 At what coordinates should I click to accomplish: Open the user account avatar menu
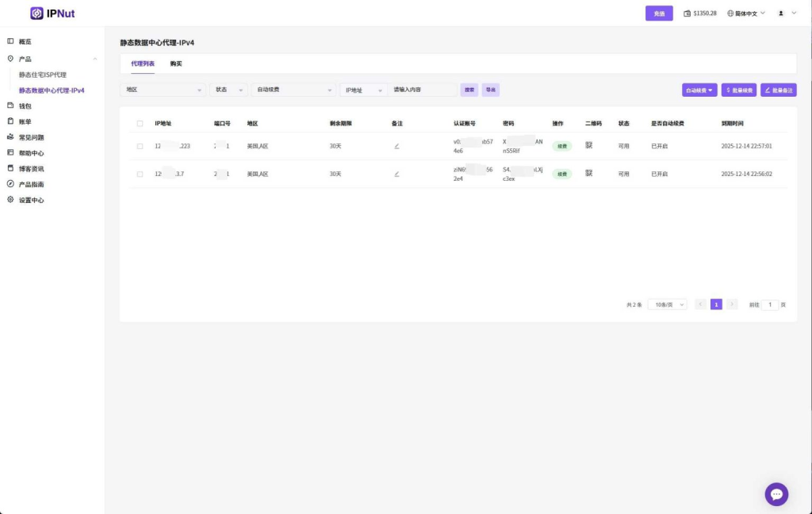click(x=781, y=13)
